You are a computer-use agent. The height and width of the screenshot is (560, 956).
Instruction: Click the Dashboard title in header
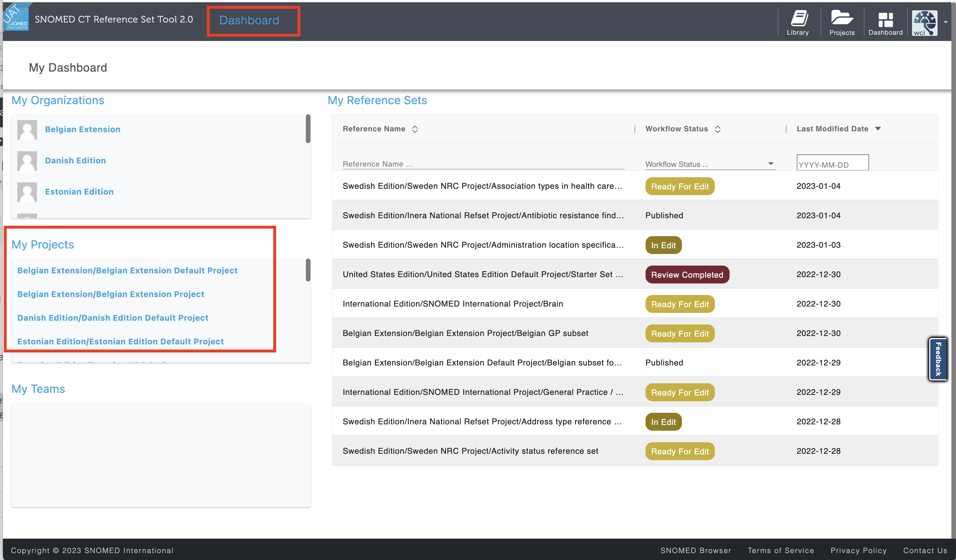pyautogui.click(x=249, y=20)
